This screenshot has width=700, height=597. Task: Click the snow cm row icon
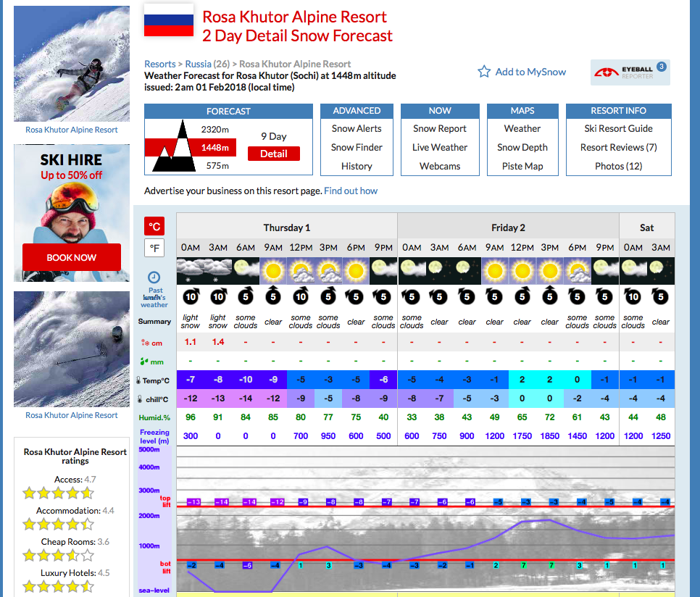[x=145, y=343]
